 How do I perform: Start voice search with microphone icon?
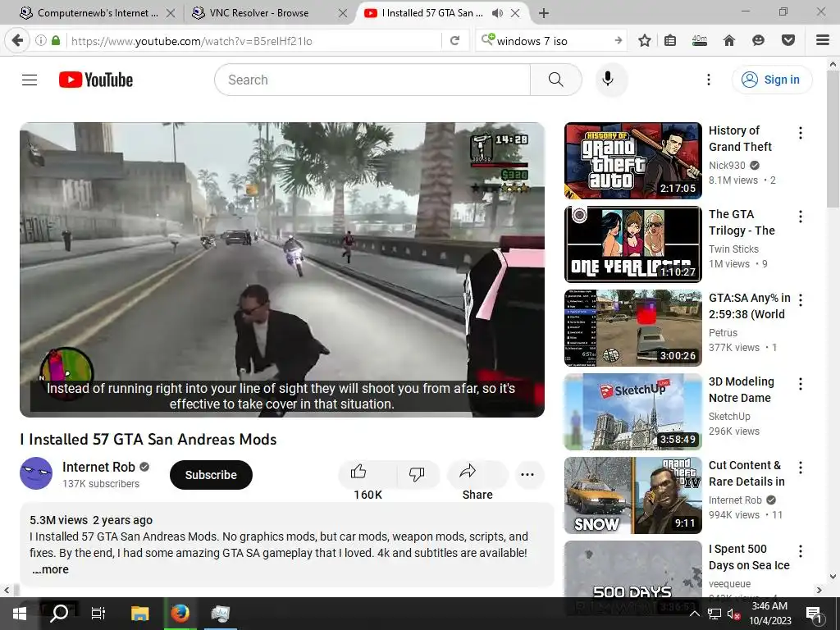(x=608, y=80)
